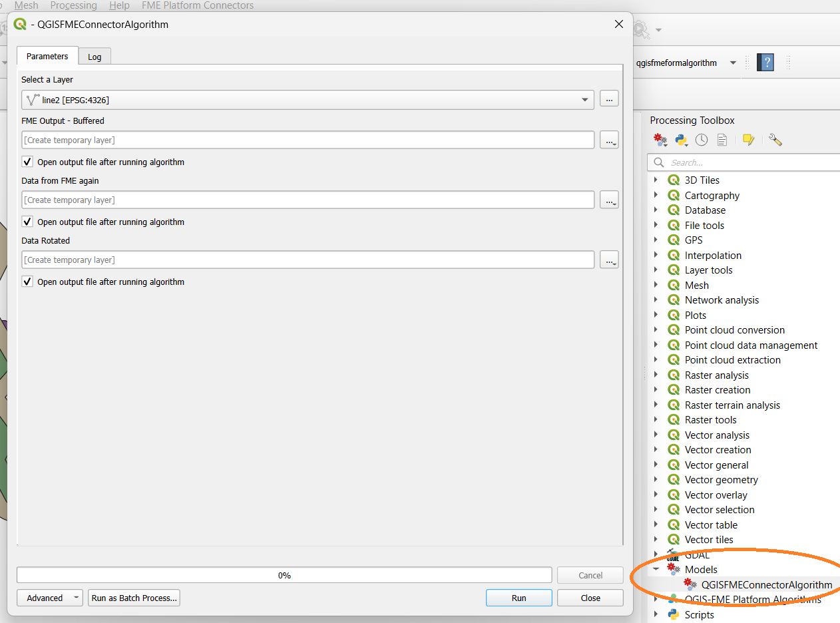Open the Models menu icon in Processing Toolbox

(660, 140)
